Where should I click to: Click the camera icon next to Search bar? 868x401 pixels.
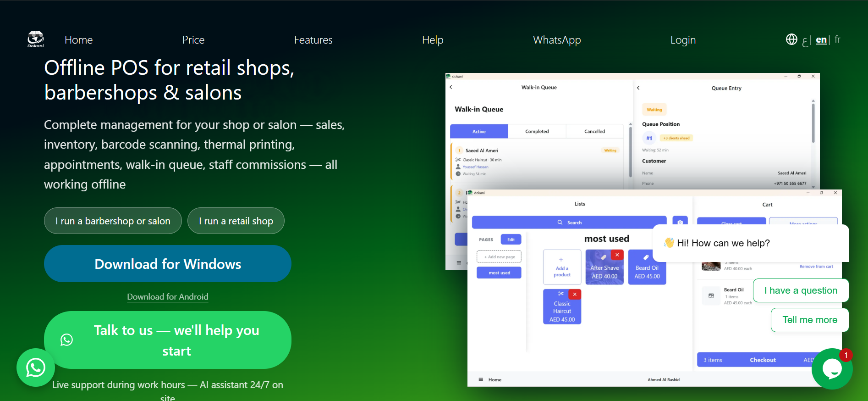680,222
